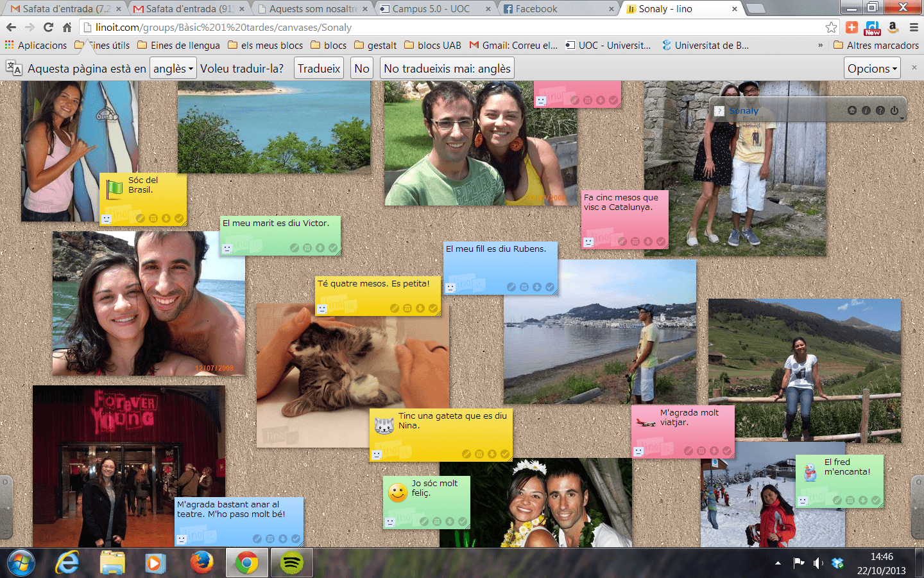Click 'No tradueixis mai: anglès' button
This screenshot has height=578, width=924.
tap(447, 69)
